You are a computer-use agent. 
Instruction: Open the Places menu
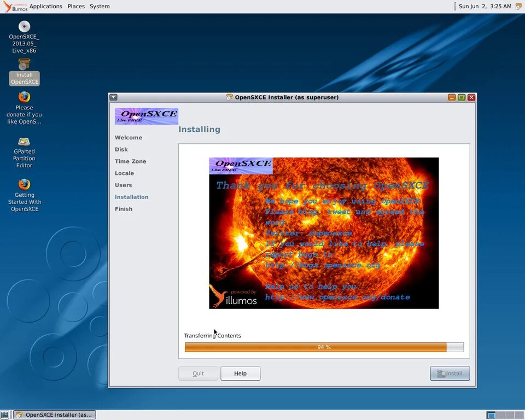[x=76, y=7]
